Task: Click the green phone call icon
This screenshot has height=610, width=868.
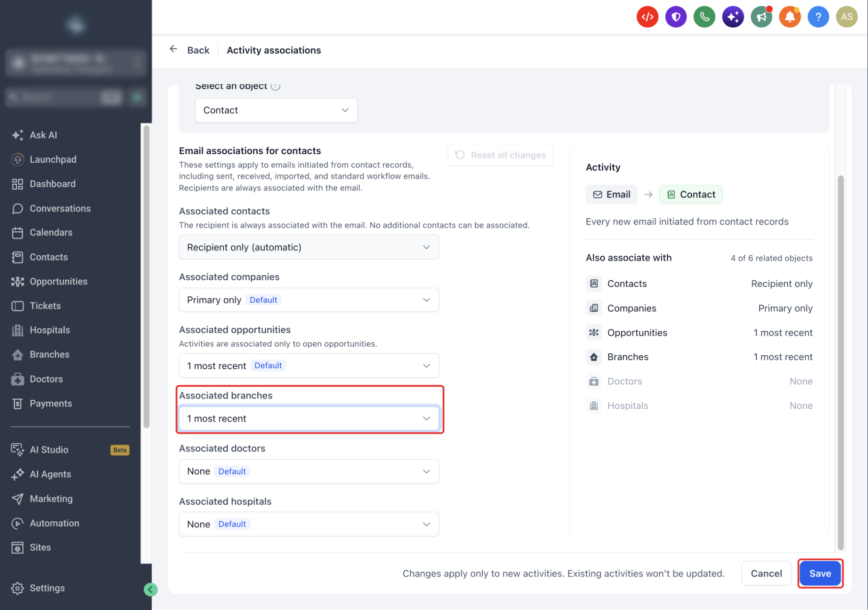Action: pos(704,17)
